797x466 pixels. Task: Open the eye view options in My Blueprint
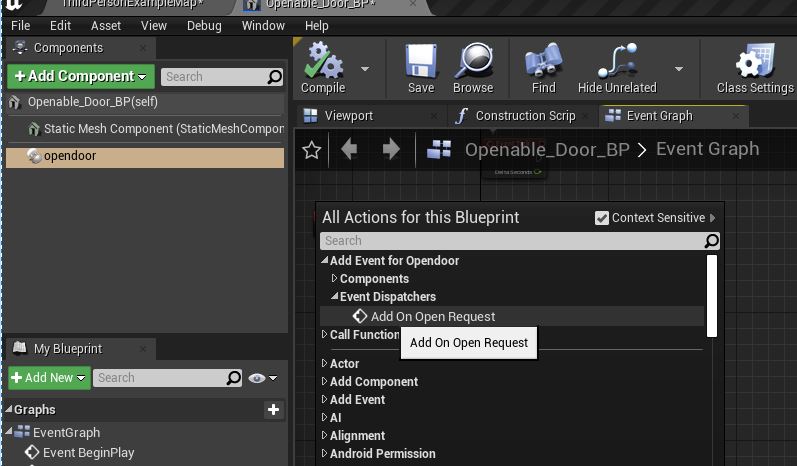coord(257,378)
